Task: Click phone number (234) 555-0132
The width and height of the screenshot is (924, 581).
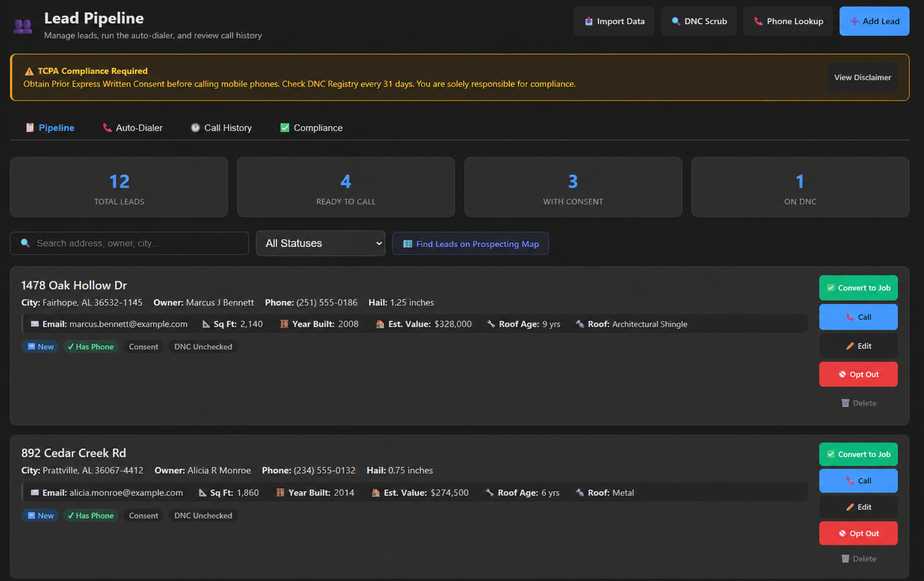Action: click(324, 471)
